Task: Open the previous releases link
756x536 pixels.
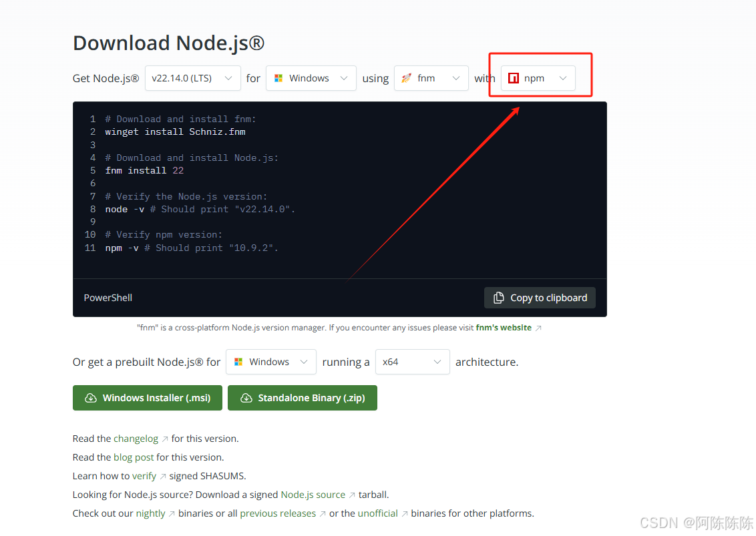Action: pos(278,513)
